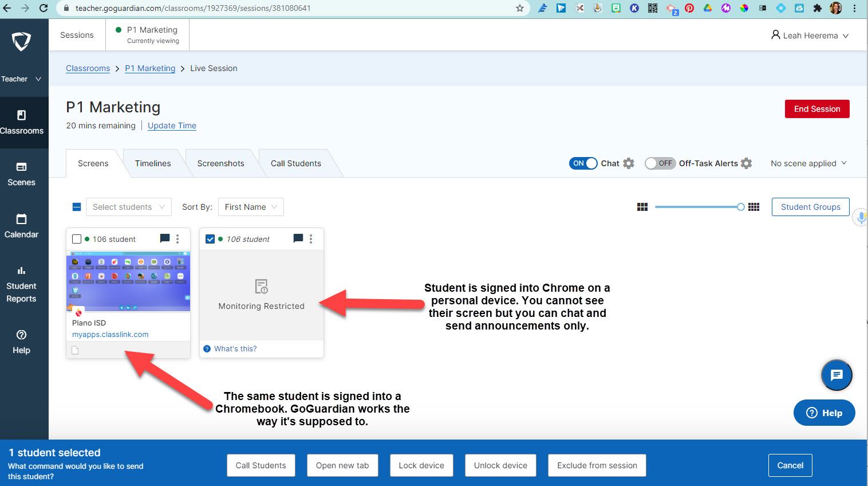The width and height of the screenshot is (868, 486).
Task: Open three-dot menu on Monitoring Restricted card
Action: pyautogui.click(x=311, y=239)
